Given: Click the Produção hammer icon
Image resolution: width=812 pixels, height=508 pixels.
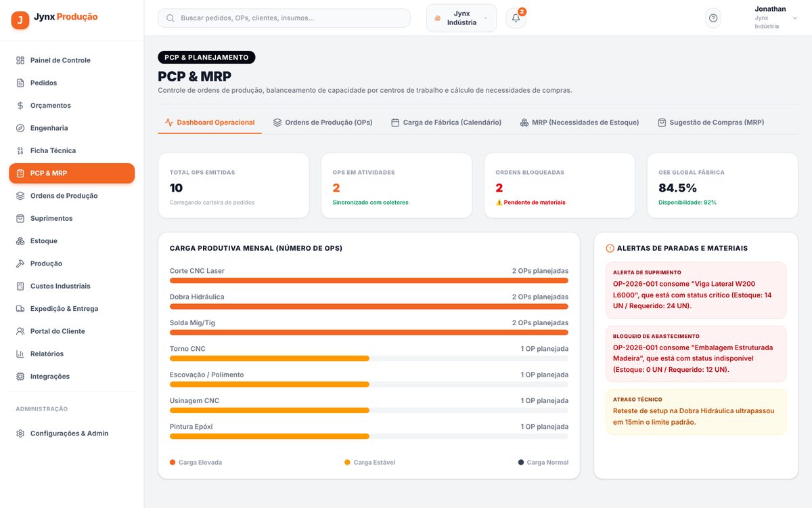Looking at the screenshot, I should pyautogui.click(x=20, y=263).
